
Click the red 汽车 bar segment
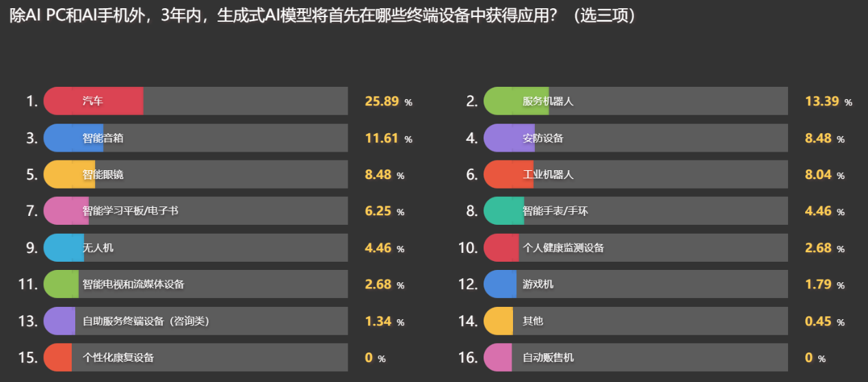click(x=93, y=101)
